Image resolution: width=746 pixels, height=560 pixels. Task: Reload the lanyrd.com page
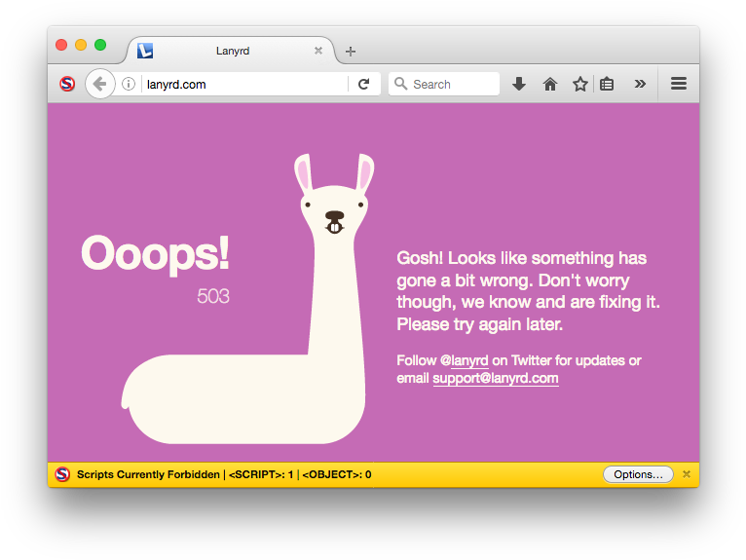pos(364,84)
